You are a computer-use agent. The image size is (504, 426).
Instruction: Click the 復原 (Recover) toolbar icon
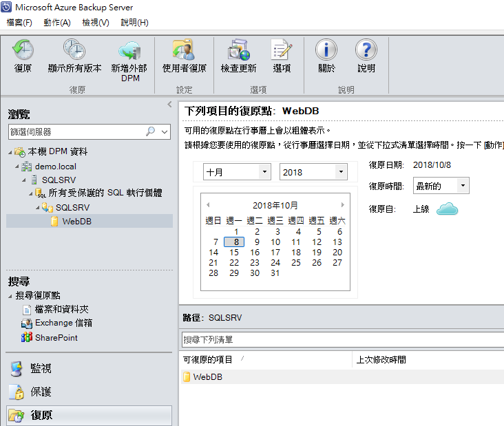pos(23,50)
